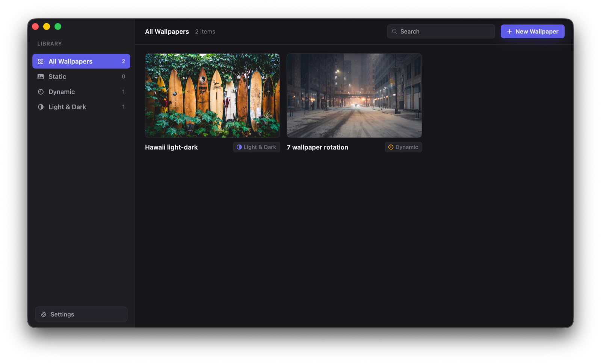The width and height of the screenshot is (601, 364).
Task: Focus the Search field
Action: click(441, 32)
